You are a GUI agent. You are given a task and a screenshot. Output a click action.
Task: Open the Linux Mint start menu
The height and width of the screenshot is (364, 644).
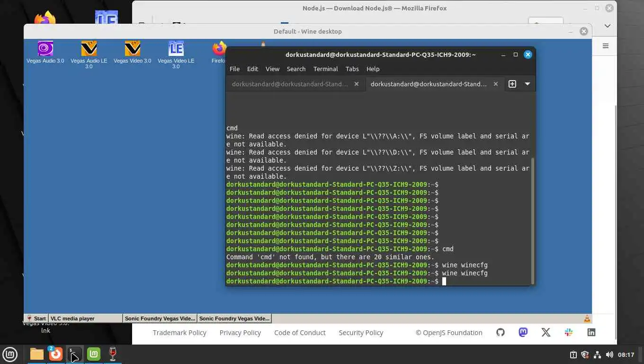(10, 354)
